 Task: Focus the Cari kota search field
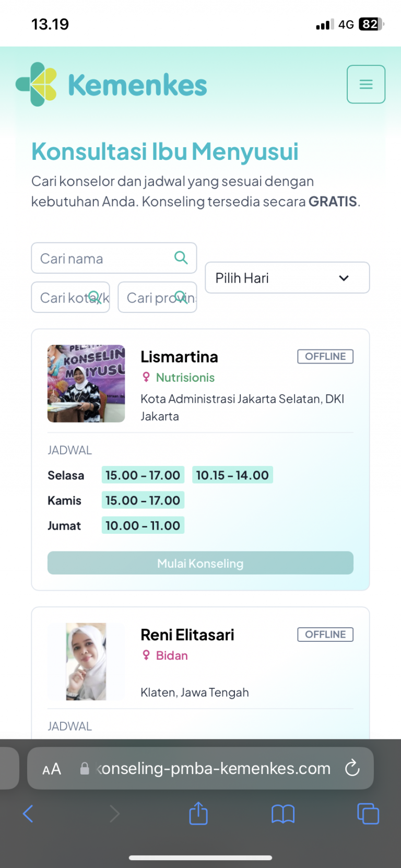pyautogui.click(x=70, y=297)
